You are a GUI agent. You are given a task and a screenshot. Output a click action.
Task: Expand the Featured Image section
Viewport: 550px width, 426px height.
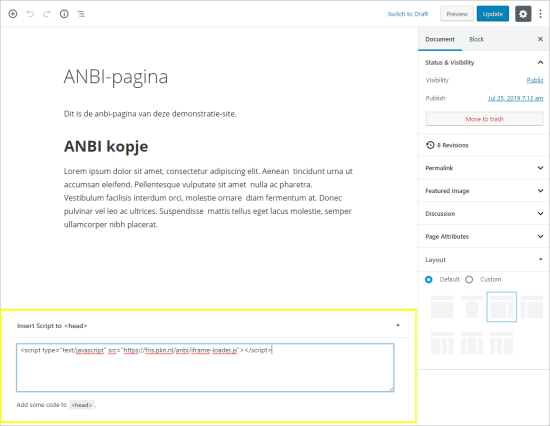click(x=484, y=191)
